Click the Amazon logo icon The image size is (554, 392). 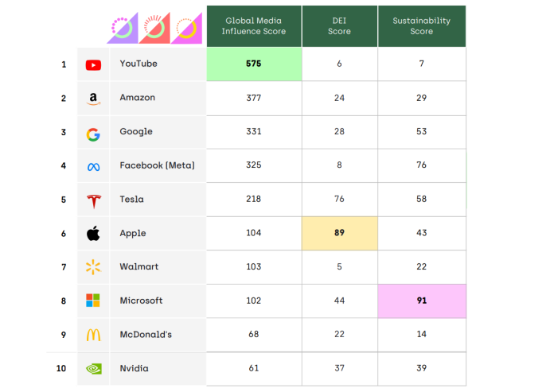[93, 99]
